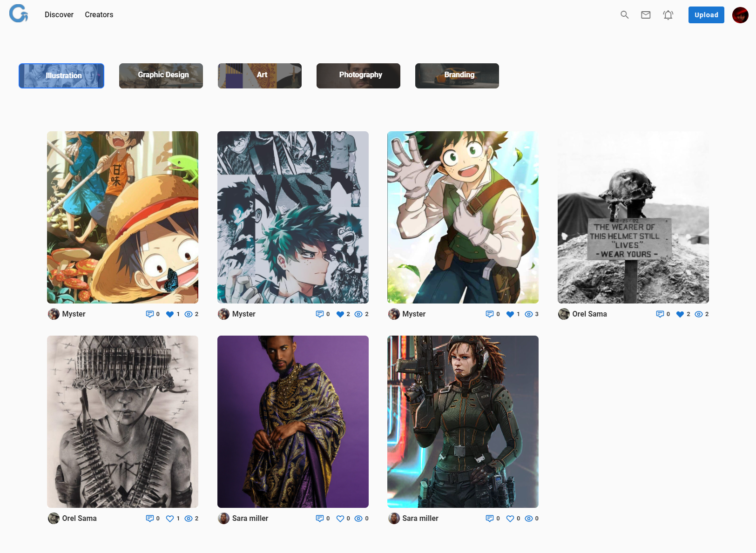Open Sara miller's profile under cyberpunk soldier
The height and width of the screenshot is (553, 756).
coord(420,519)
